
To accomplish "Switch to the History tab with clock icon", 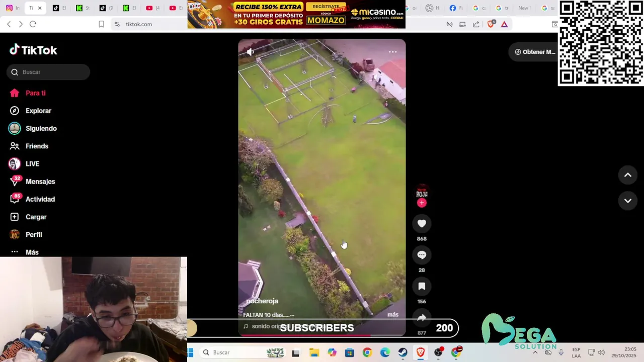I will click(432, 8).
